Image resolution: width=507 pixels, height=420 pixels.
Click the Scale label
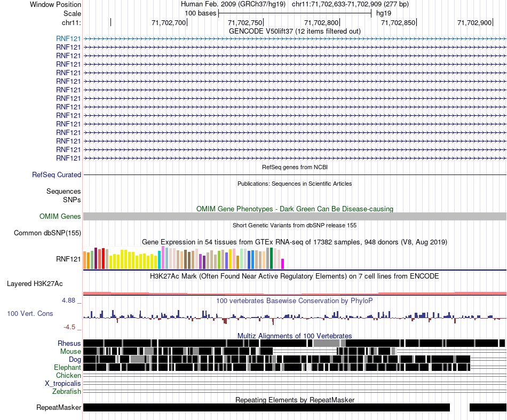coord(72,13)
